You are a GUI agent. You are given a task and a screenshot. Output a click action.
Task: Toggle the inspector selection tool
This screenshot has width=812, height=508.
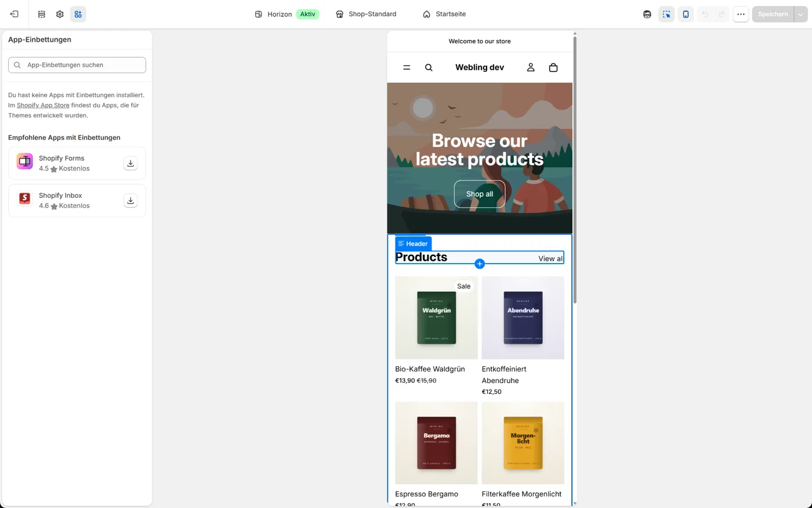[666, 14]
